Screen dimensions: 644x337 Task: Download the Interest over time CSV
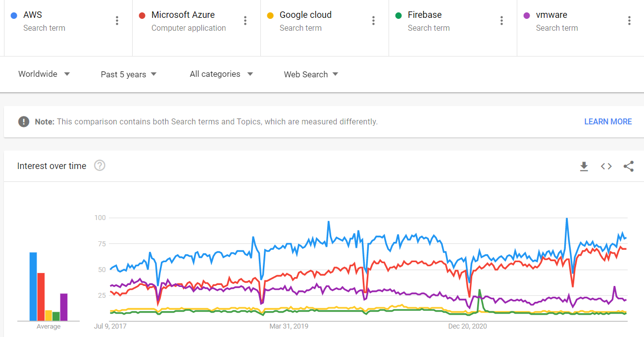pos(584,167)
